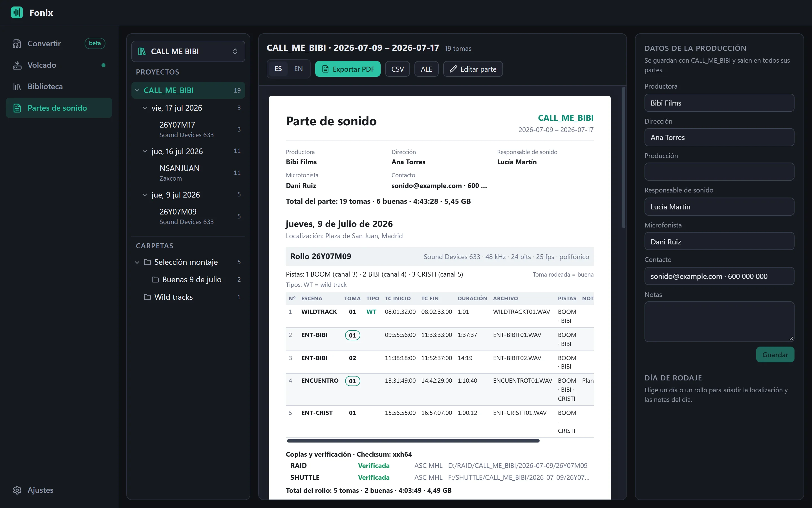This screenshot has height=508, width=812.
Task: Click the Editar parte button label
Action: point(478,69)
